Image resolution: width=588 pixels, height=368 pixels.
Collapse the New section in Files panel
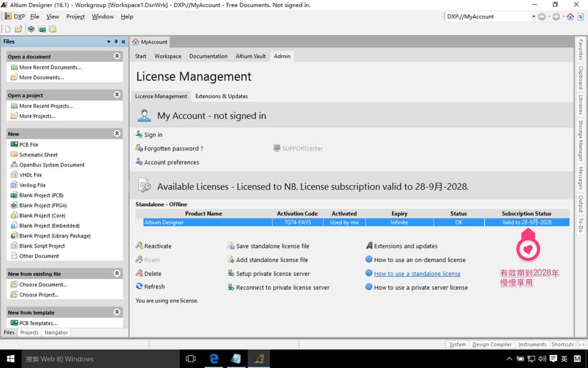click(117, 133)
